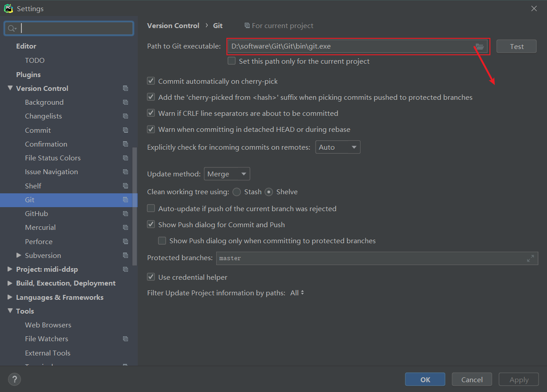Close the Settings dialog
This screenshot has width=547, height=392.
coord(534,8)
